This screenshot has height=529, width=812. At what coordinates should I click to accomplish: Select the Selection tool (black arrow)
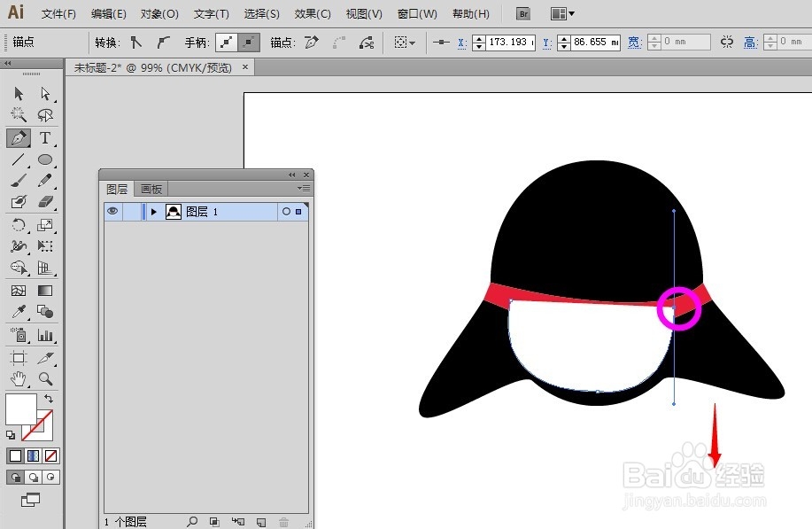(19, 94)
